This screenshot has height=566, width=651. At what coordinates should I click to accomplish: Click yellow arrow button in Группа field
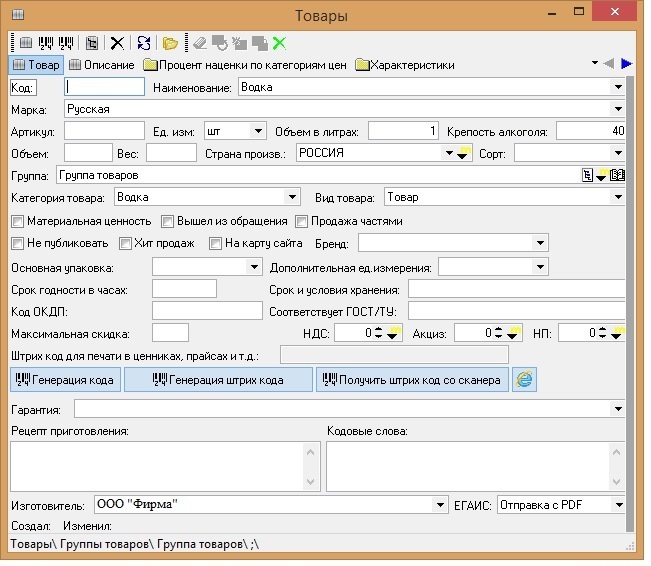pos(602,175)
